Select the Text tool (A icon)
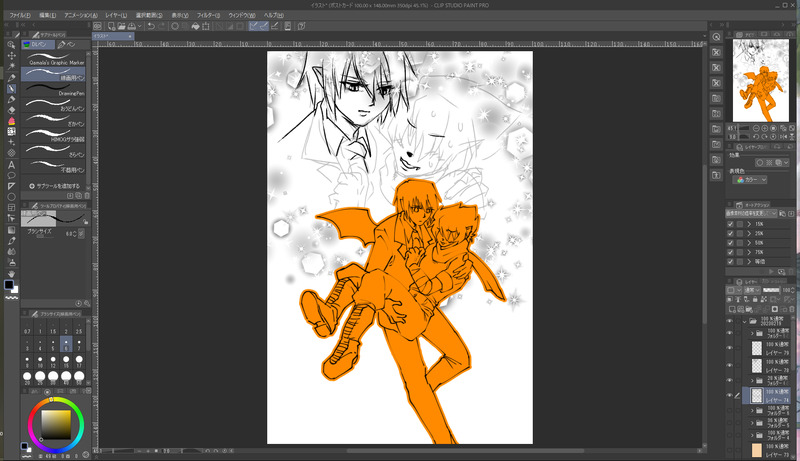This screenshot has width=800, height=461. click(x=11, y=165)
